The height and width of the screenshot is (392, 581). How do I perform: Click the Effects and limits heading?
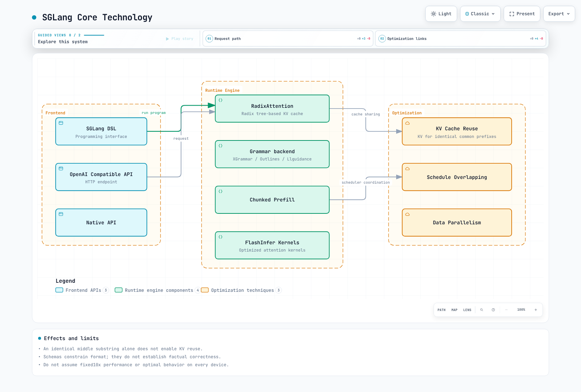tap(71, 338)
